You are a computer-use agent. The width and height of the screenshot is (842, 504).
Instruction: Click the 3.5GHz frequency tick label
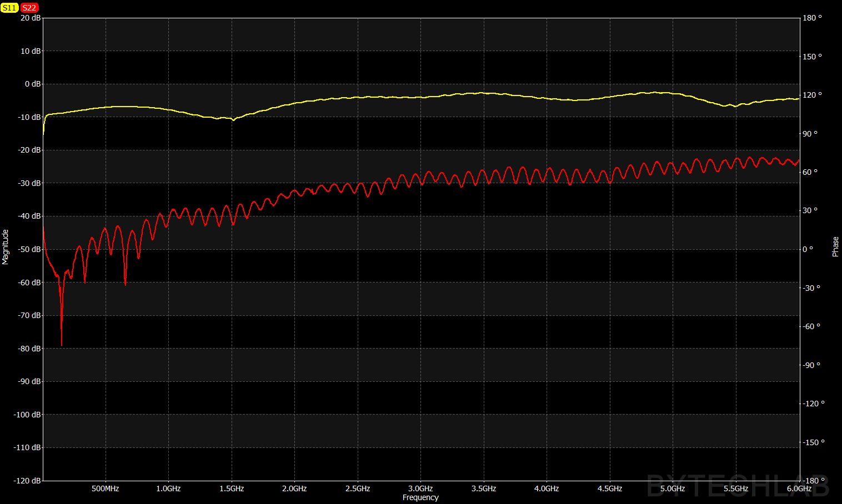484,489
